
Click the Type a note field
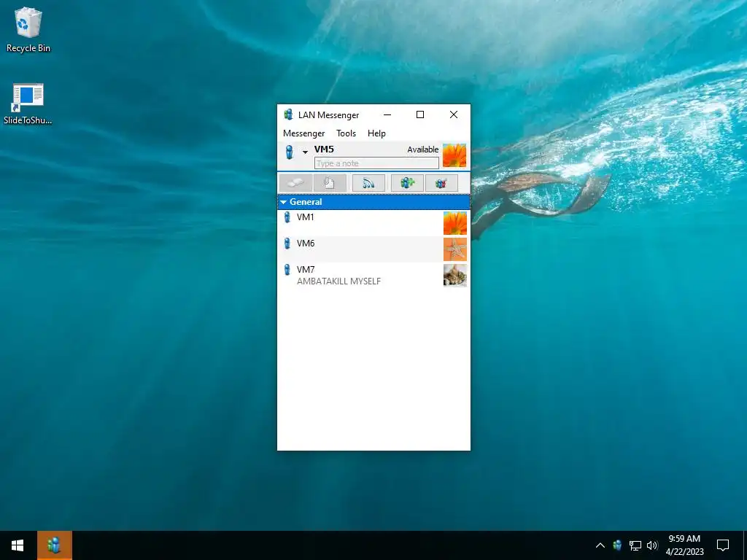(x=376, y=163)
